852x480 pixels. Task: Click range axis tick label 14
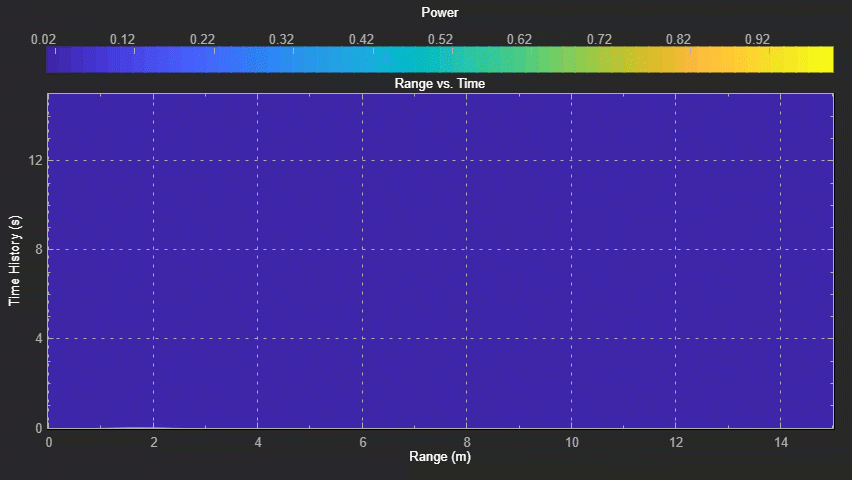781,442
